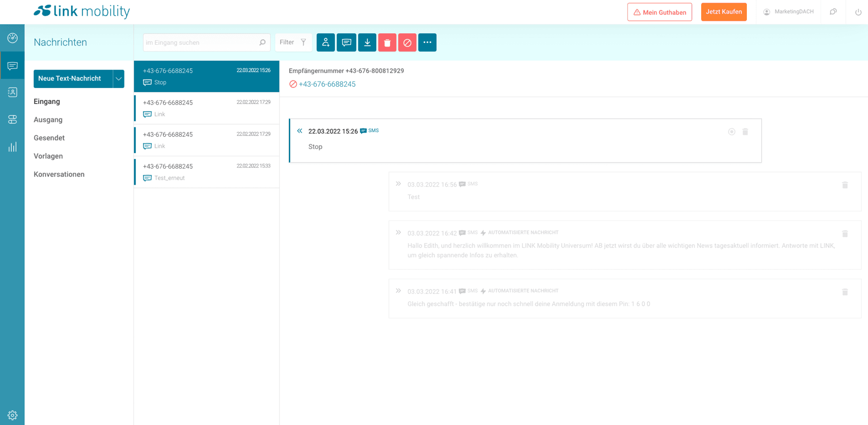
Task: Toggle the circle marker on Stop message
Action: pyautogui.click(x=731, y=132)
